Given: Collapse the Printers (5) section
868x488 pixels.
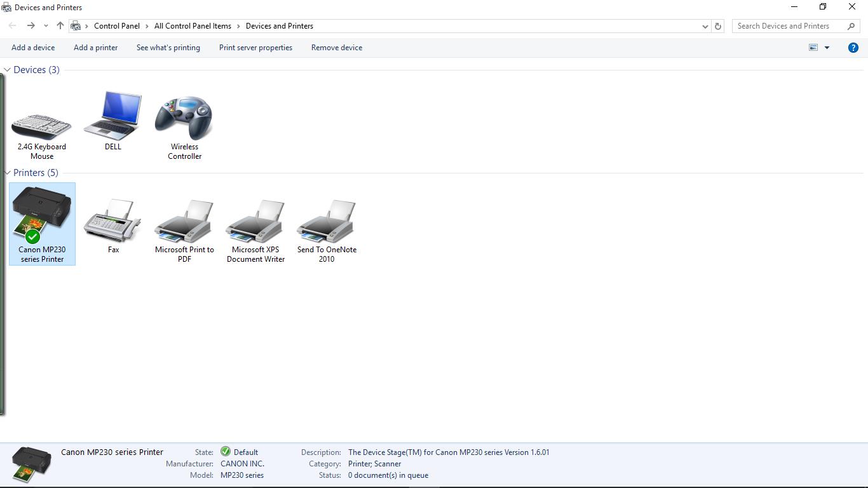Looking at the screenshot, I should click(x=6, y=172).
